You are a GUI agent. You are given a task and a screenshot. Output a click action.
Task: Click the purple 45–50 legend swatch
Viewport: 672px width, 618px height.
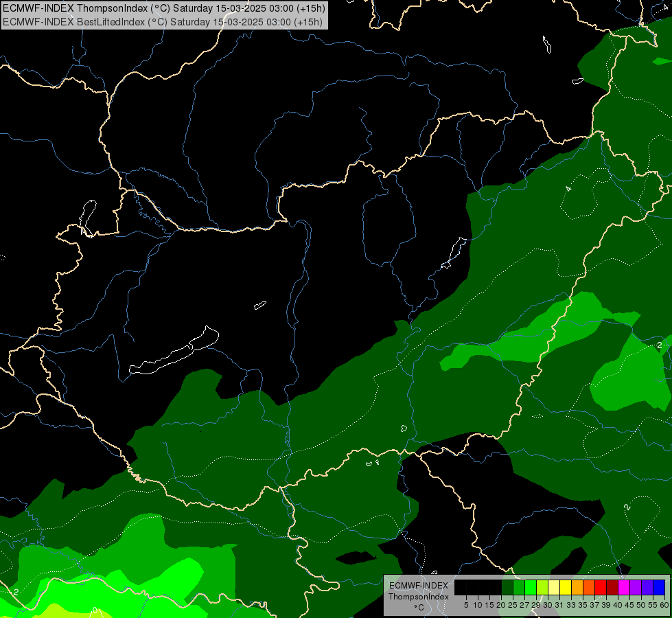click(x=635, y=587)
